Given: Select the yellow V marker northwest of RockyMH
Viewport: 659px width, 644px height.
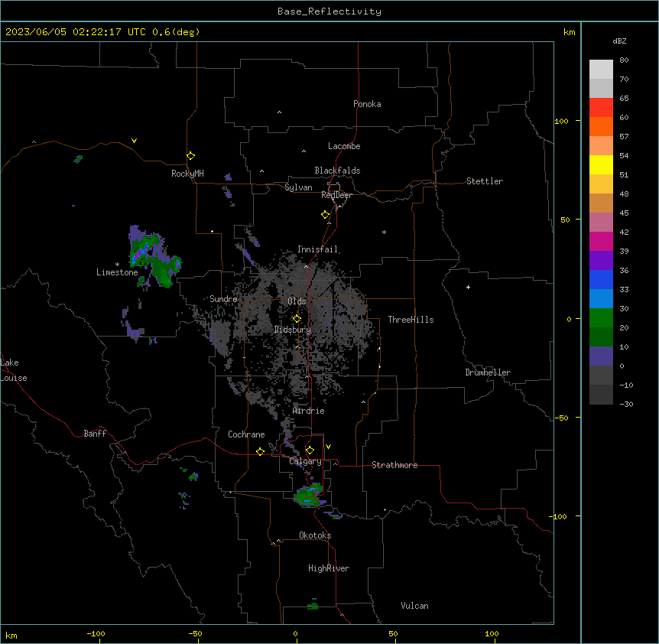Looking at the screenshot, I should click(x=134, y=141).
